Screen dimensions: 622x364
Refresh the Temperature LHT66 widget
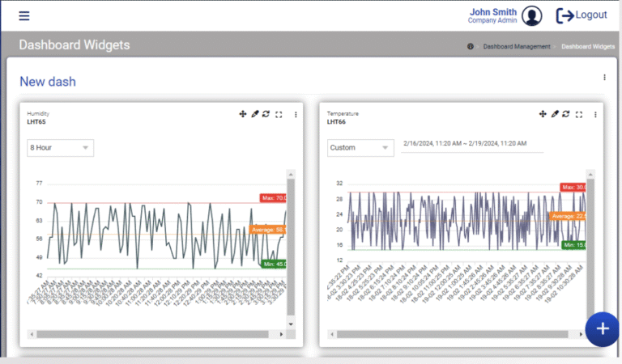click(x=566, y=114)
